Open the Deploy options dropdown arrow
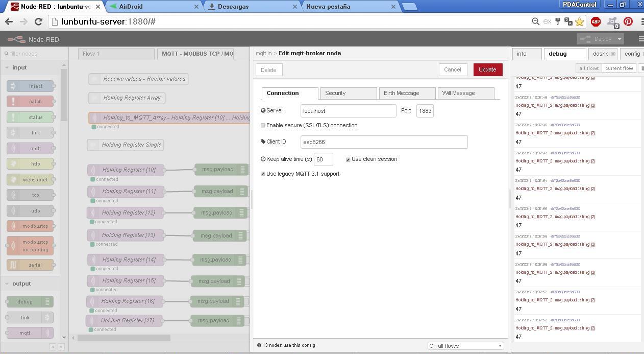 click(x=620, y=39)
